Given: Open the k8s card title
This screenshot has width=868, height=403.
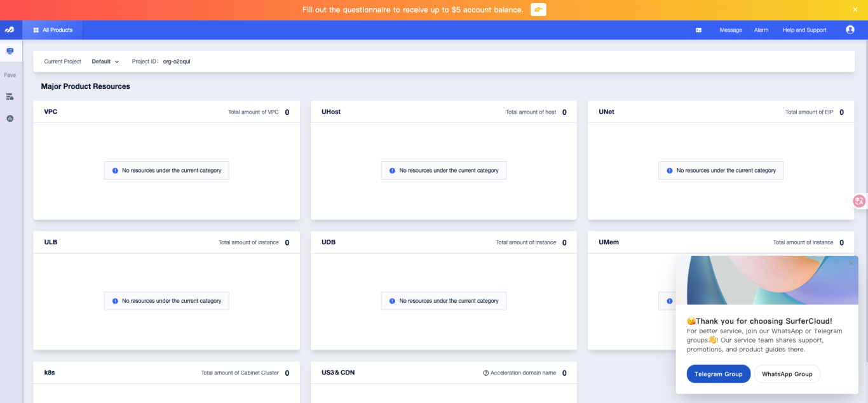Looking at the screenshot, I should [x=50, y=373].
